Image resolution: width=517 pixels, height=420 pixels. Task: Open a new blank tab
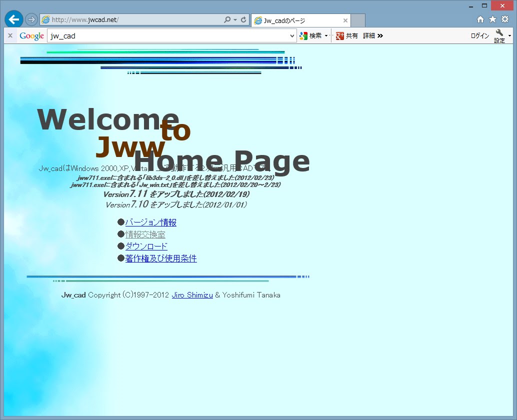(x=357, y=20)
